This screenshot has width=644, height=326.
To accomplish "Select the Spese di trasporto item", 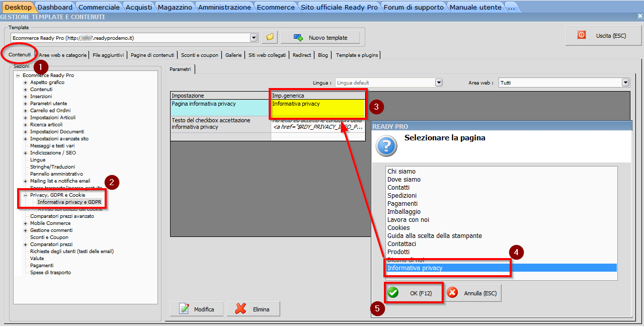I will (50, 273).
